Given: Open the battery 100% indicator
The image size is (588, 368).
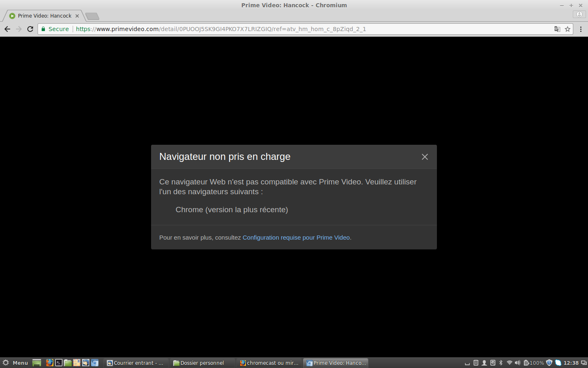Looking at the screenshot, I should [534, 363].
